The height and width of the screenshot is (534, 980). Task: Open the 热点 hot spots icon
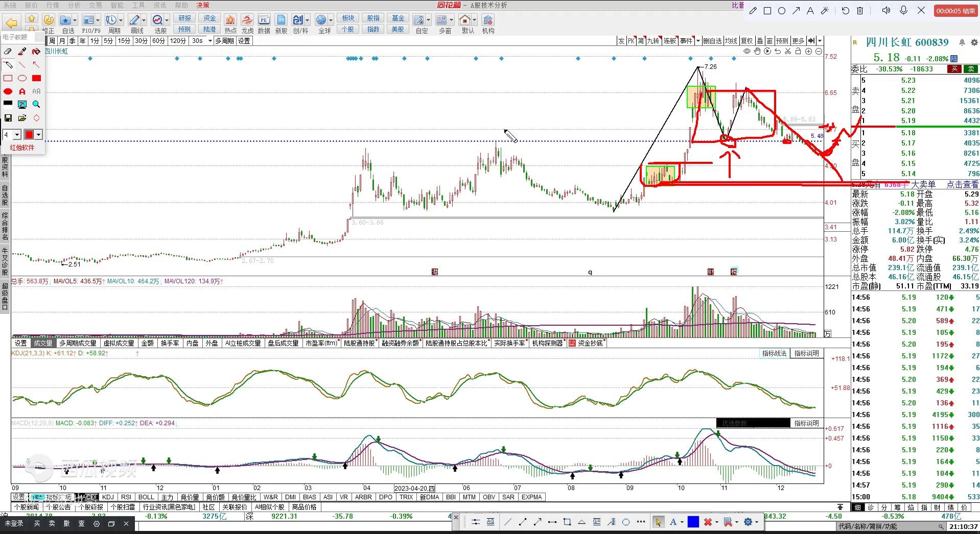click(x=230, y=20)
